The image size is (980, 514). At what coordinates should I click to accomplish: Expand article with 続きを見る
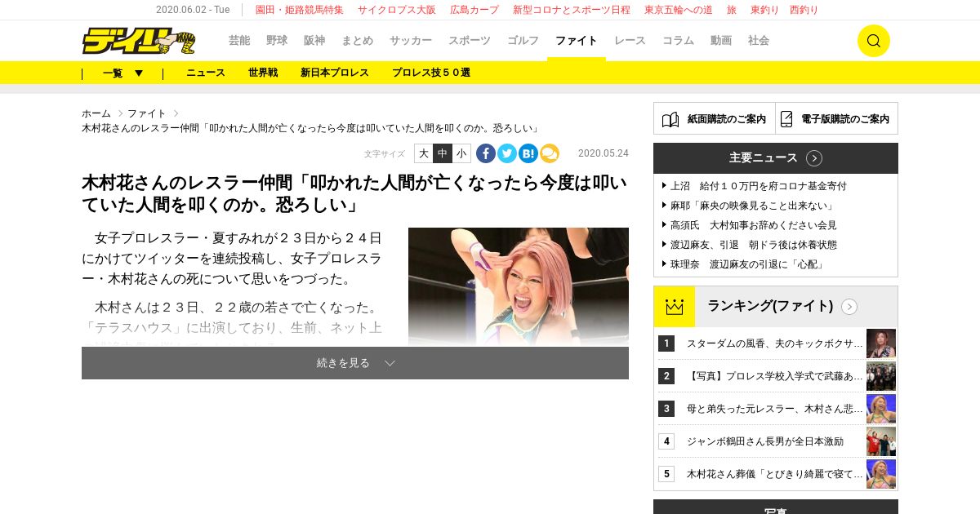click(x=355, y=363)
